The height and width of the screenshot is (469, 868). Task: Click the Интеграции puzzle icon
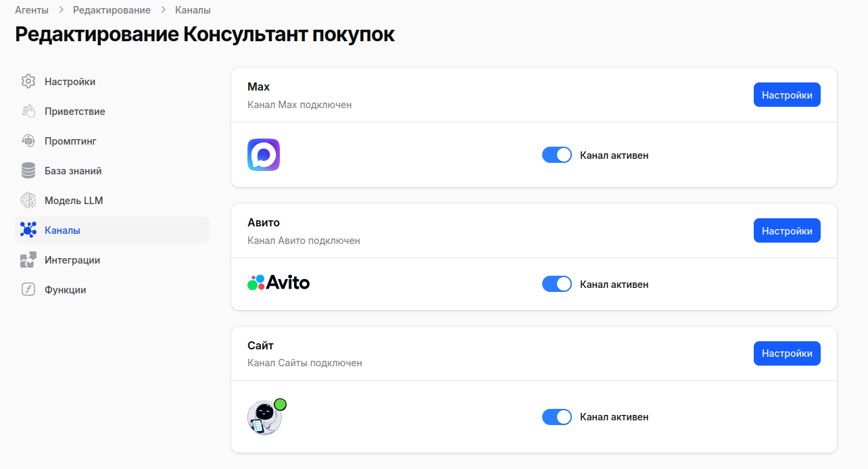28,260
